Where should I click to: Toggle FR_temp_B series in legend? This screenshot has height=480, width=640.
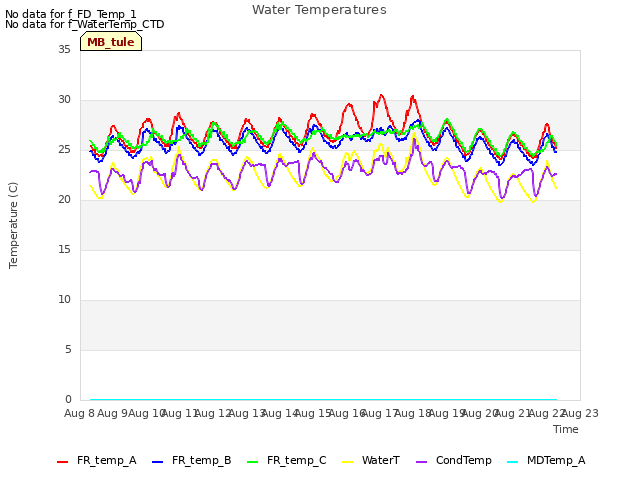[192, 460]
